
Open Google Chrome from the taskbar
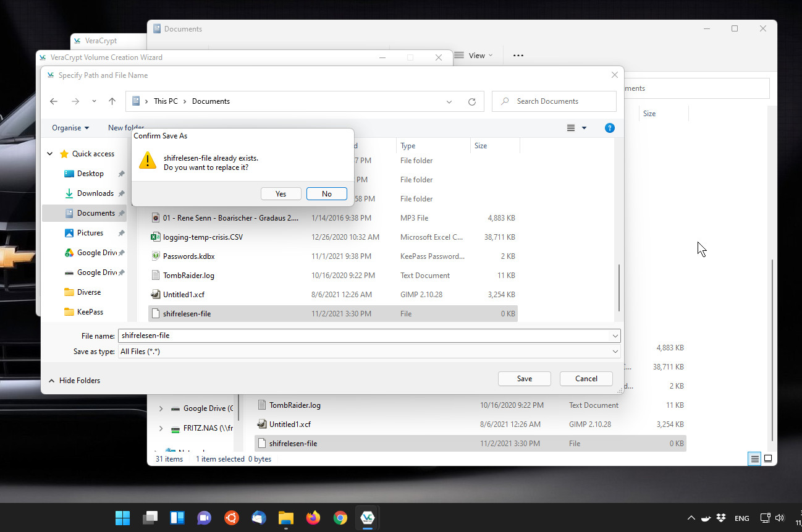[x=340, y=518]
